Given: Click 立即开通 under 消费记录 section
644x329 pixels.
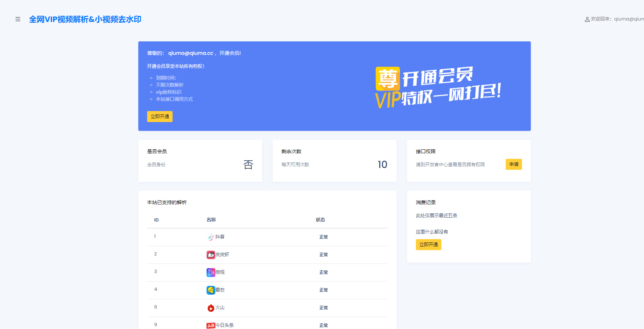Looking at the screenshot, I should click(x=428, y=244).
